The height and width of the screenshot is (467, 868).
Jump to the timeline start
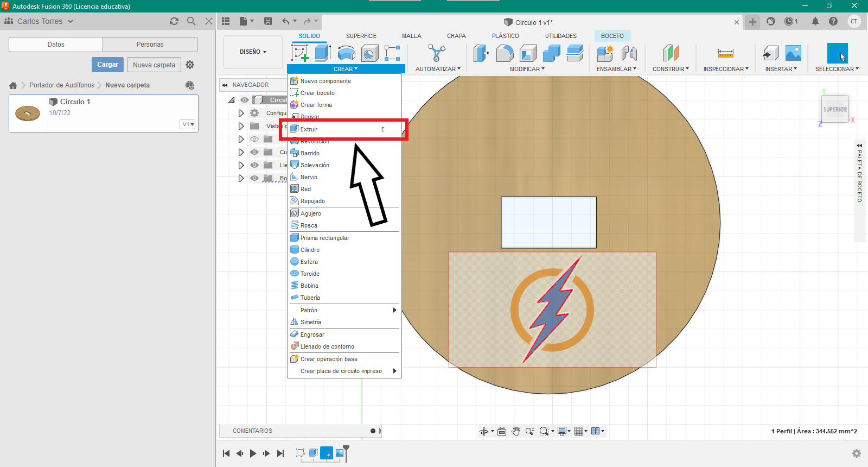(x=226, y=453)
